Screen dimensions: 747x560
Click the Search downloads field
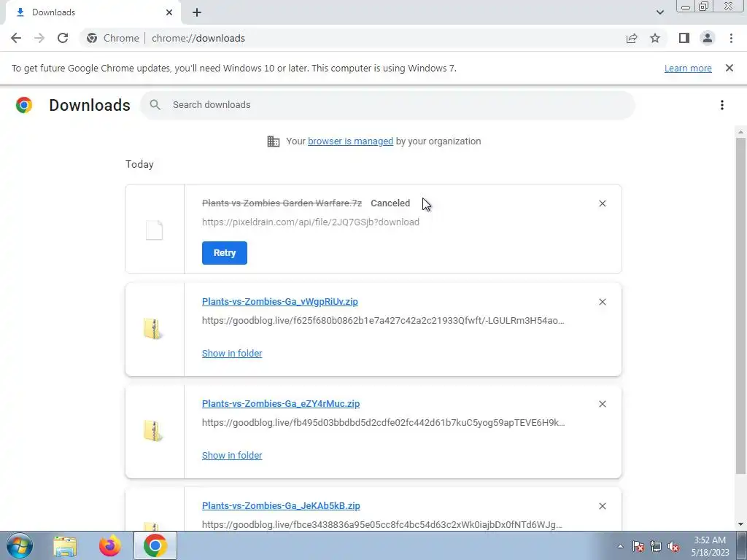[x=388, y=105]
